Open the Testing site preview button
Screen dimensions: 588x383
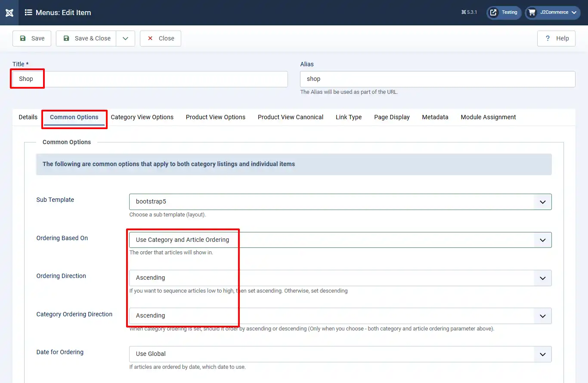504,12
